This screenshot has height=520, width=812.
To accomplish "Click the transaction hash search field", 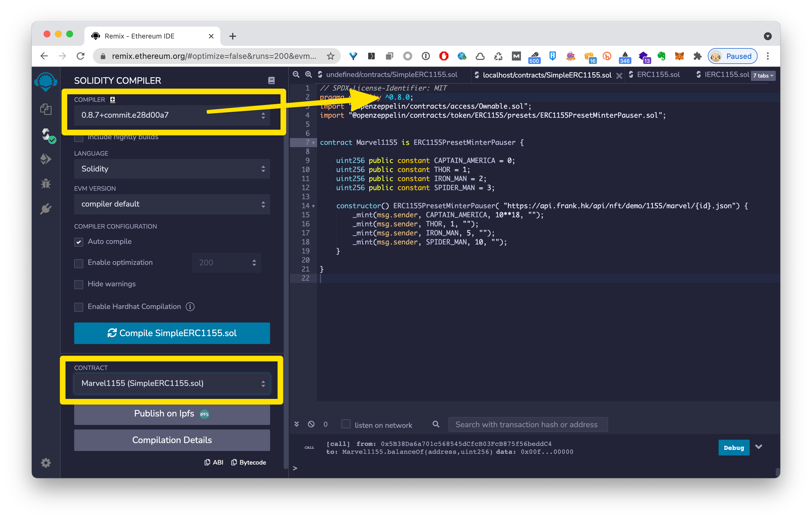I will click(x=527, y=424).
